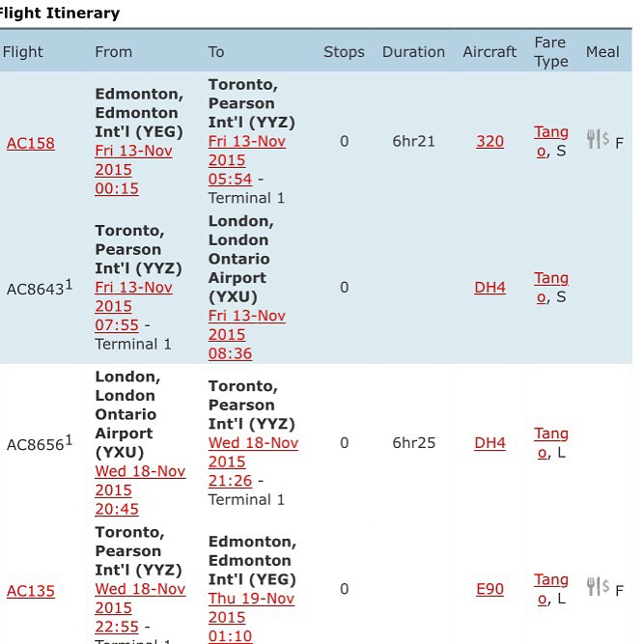This screenshot has height=644, width=644.
Task: Click the 22:55 Toronto departure time link
Action: [x=117, y=627]
